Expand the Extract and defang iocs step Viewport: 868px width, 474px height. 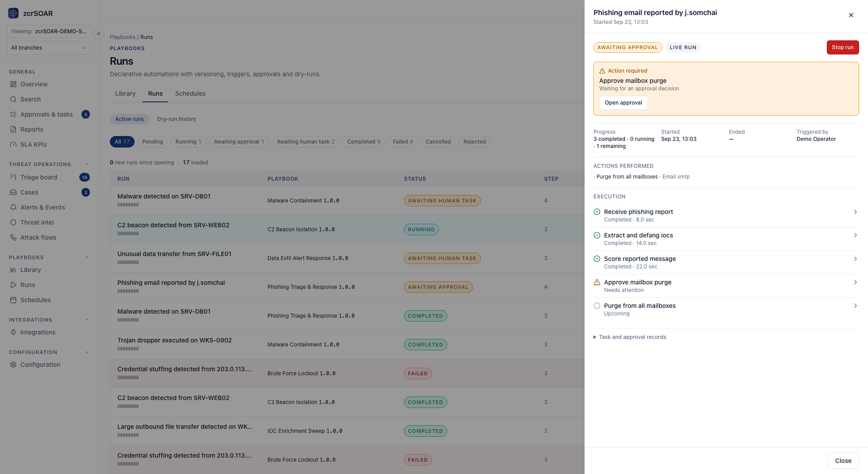click(x=726, y=239)
